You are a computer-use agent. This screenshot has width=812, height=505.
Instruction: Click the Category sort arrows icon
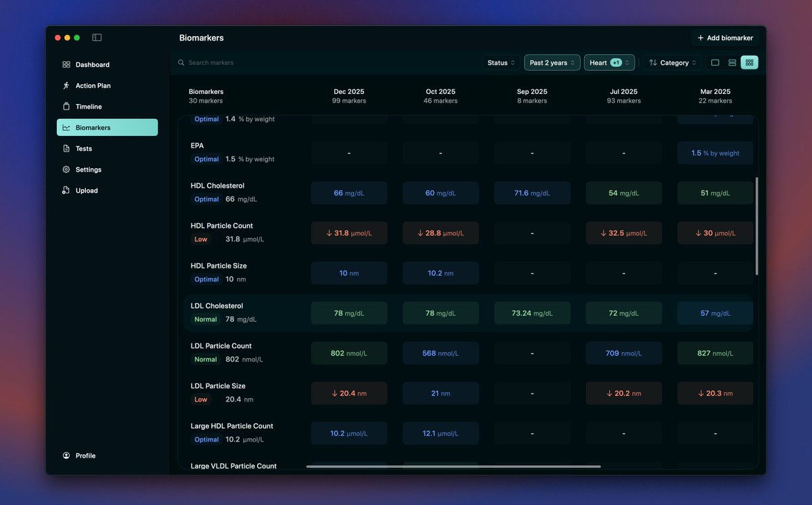(x=653, y=63)
